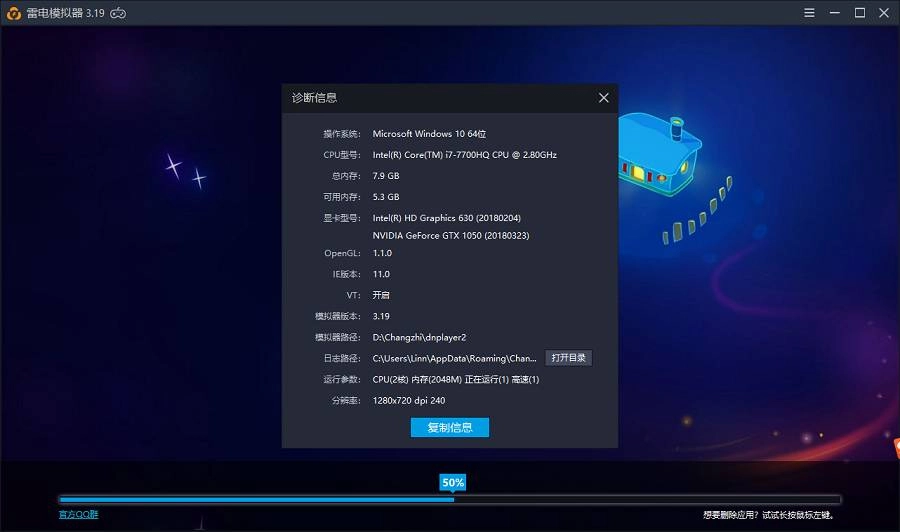900x532 pixels.
Task: Click the 雷电模拟器 3.19 window title
Action: coord(65,13)
